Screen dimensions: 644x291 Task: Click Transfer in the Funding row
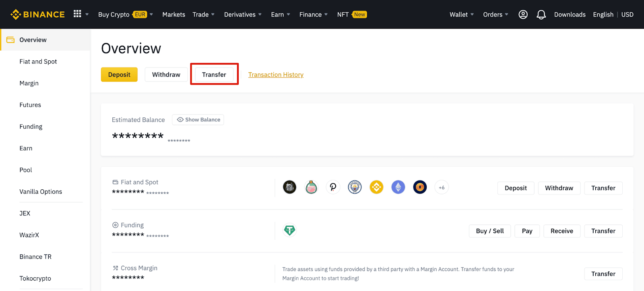tap(603, 231)
